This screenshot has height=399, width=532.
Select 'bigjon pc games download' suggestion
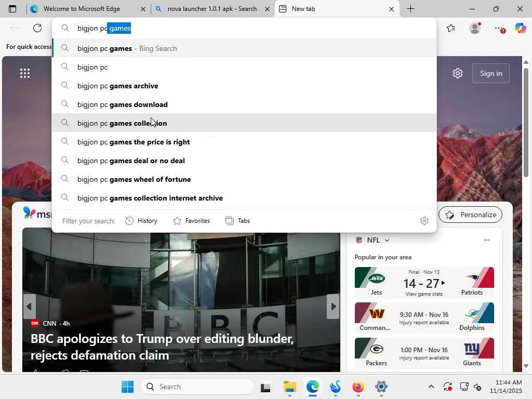[244, 104]
